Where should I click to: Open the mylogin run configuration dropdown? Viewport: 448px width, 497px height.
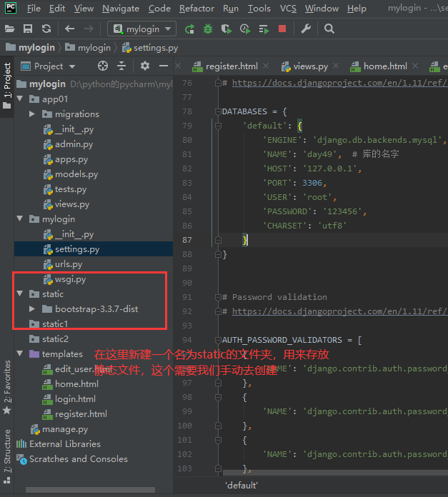point(141,29)
